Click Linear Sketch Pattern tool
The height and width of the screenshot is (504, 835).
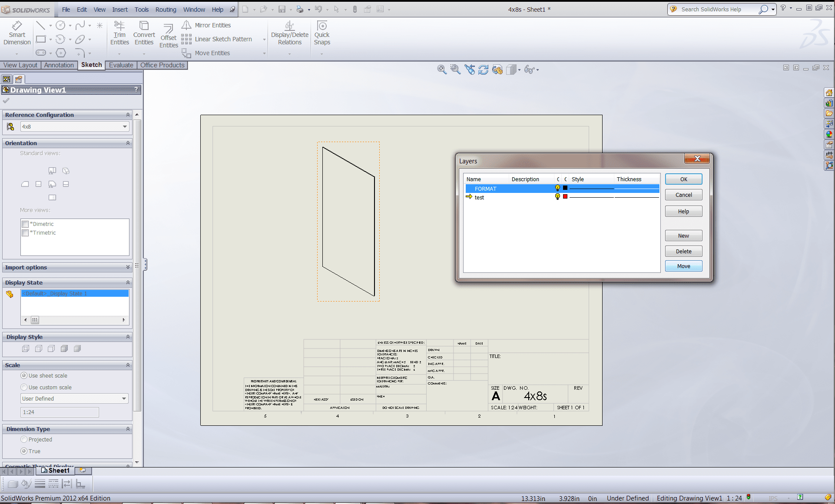point(217,39)
